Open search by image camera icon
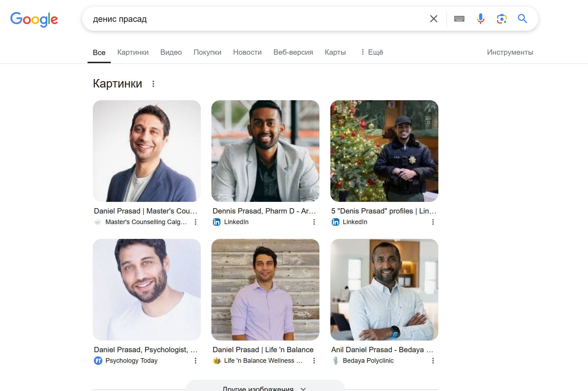The height and width of the screenshot is (391, 588). [502, 19]
